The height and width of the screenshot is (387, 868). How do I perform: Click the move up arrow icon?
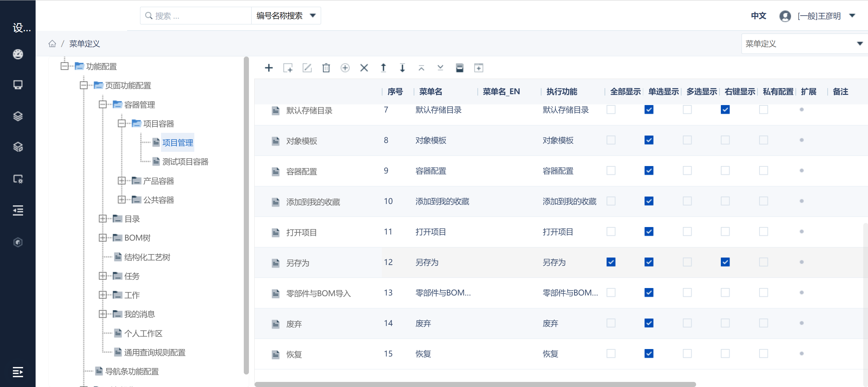coord(383,68)
